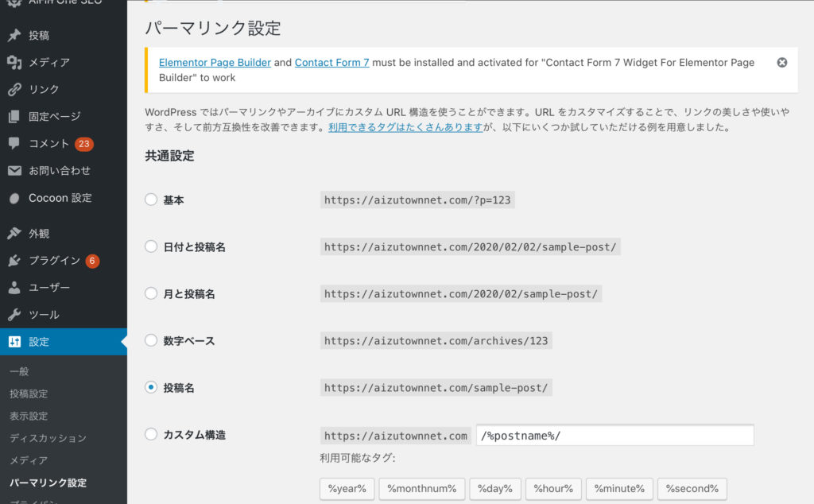Open the Elementor Page Builder link
Screen dimensions: 814x504
215,62
